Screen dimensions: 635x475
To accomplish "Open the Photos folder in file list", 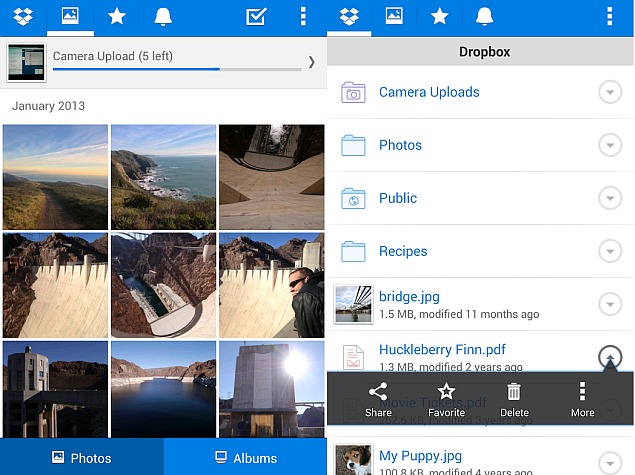I will (x=480, y=145).
